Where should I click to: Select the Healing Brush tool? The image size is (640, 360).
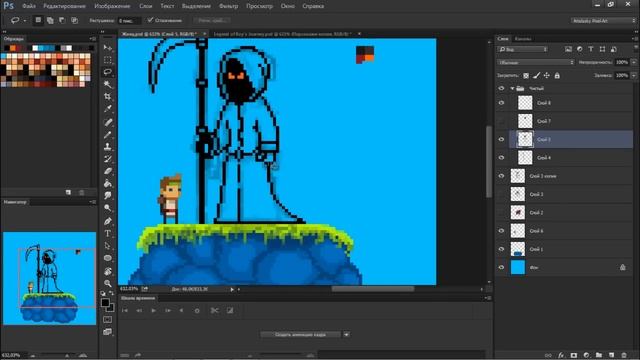point(107,122)
